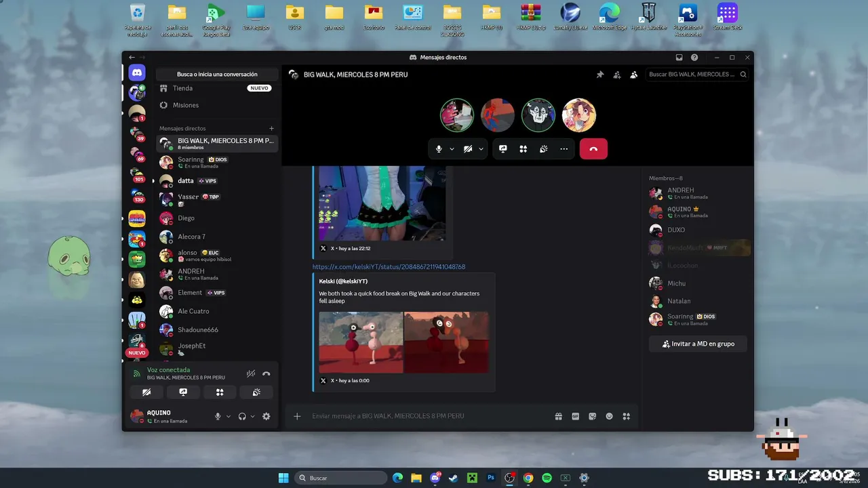Toggle noise suppression in voice connected panel

(x=251, y=373)
